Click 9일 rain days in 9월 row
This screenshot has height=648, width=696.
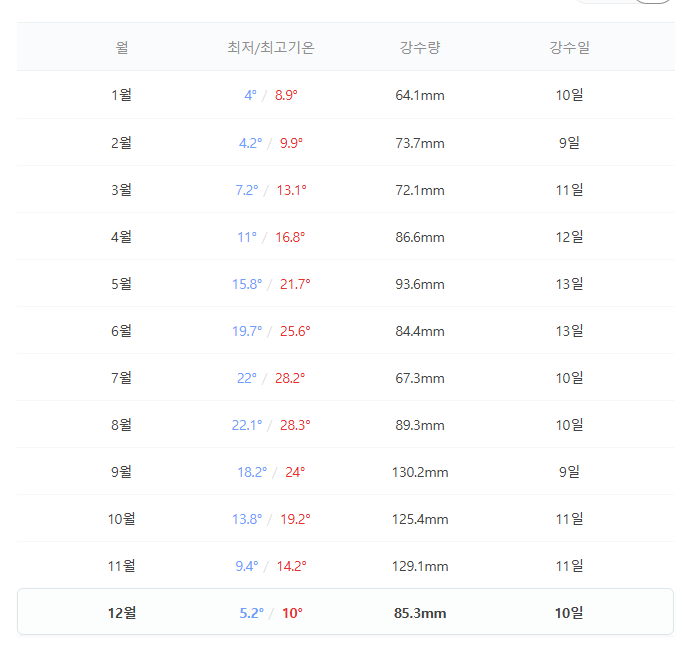pyautogui.click(x=569, y=472)
